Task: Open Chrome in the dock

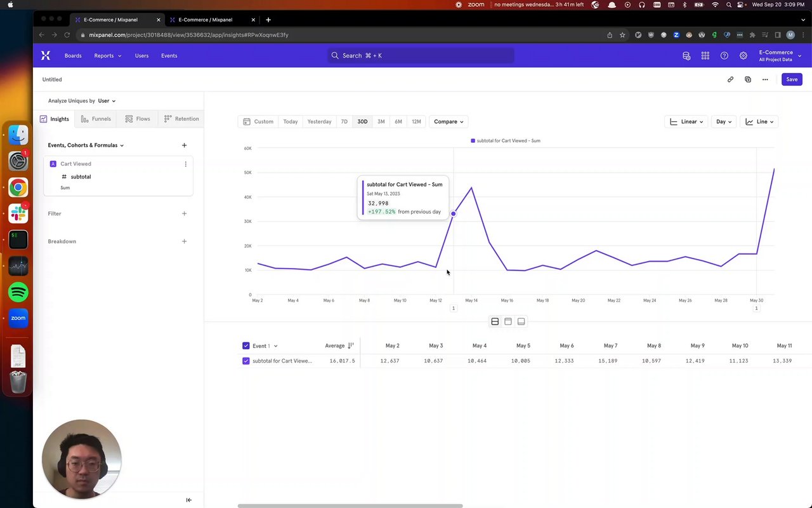Action: (18, 187)
